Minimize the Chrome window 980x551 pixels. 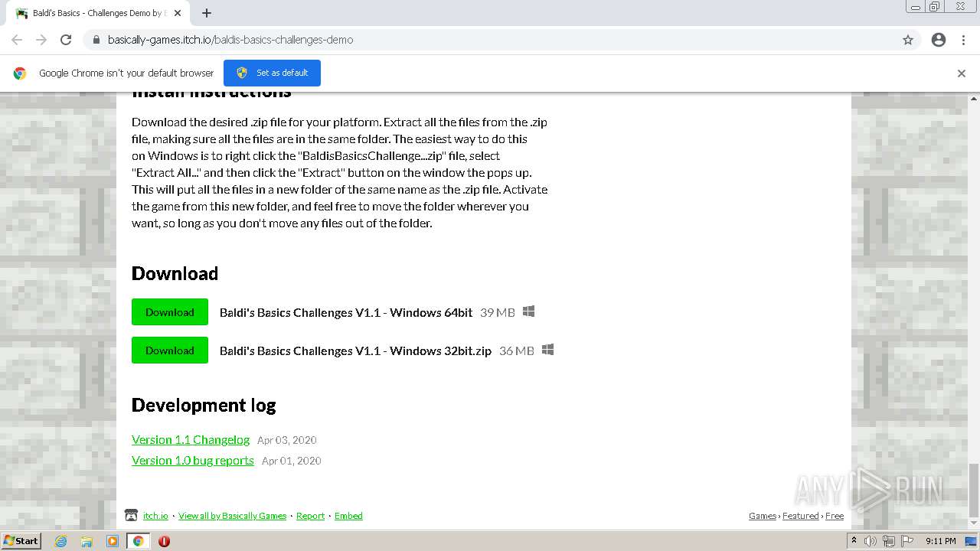[x=916, y=7]
